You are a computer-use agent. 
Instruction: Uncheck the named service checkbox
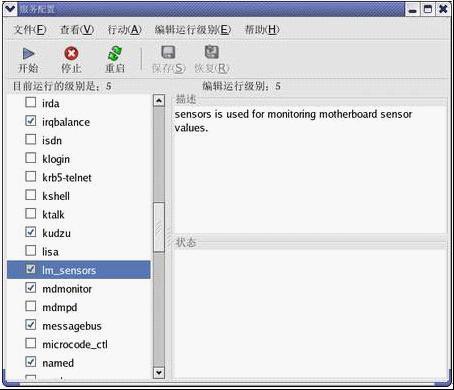tap(31, 361)
